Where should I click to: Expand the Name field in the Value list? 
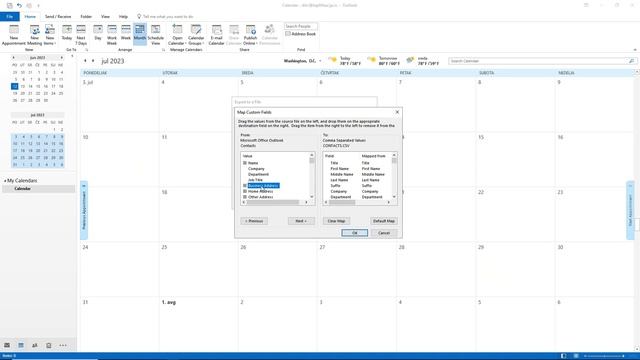coord(245,163)
